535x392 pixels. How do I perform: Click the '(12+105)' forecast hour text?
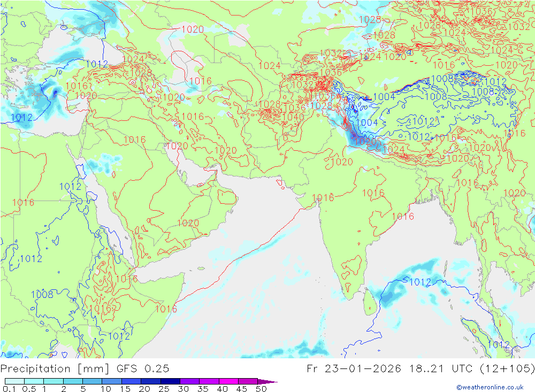pos(507,369)
